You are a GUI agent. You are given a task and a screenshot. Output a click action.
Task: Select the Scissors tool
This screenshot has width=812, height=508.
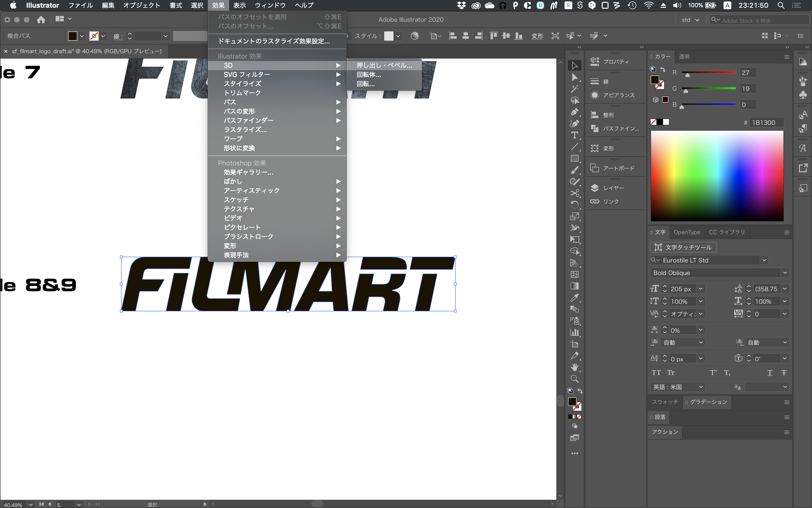[574, 193]
